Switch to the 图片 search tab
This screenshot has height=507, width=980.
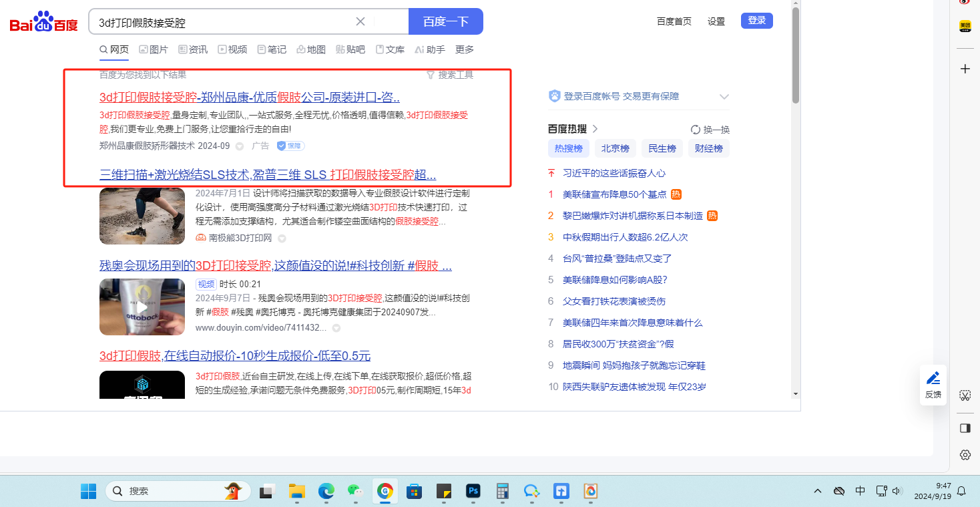coord(154,49)
